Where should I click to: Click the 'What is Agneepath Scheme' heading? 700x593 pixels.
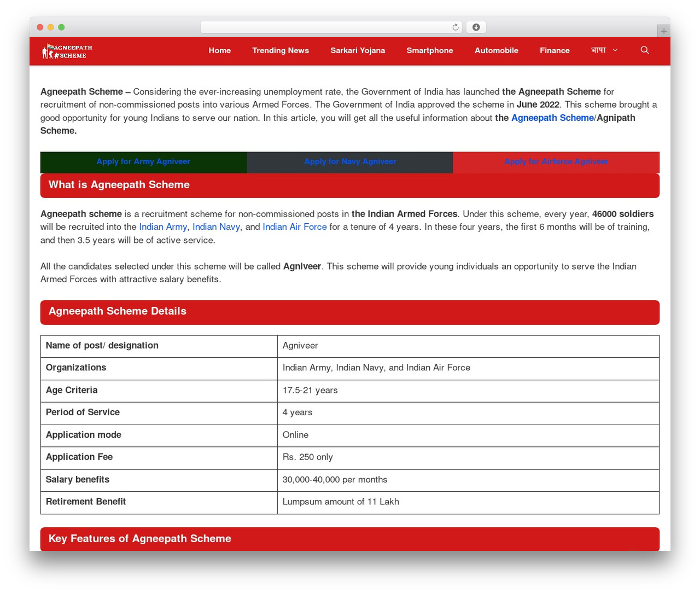(350, 185)
